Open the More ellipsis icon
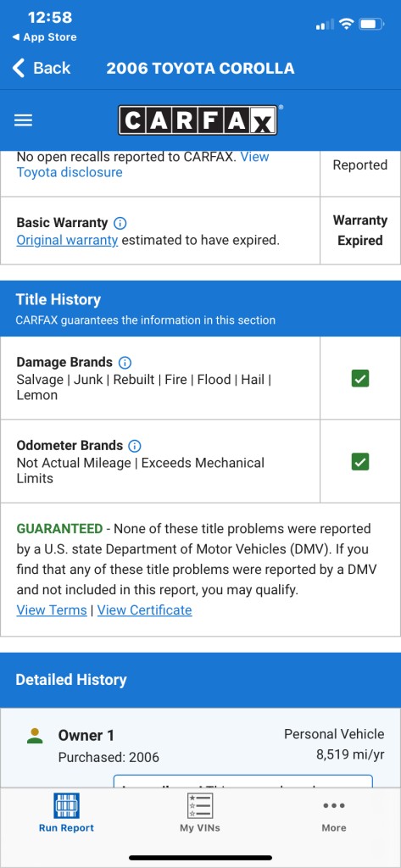This screenshot has width=401, height=868. 334,805
